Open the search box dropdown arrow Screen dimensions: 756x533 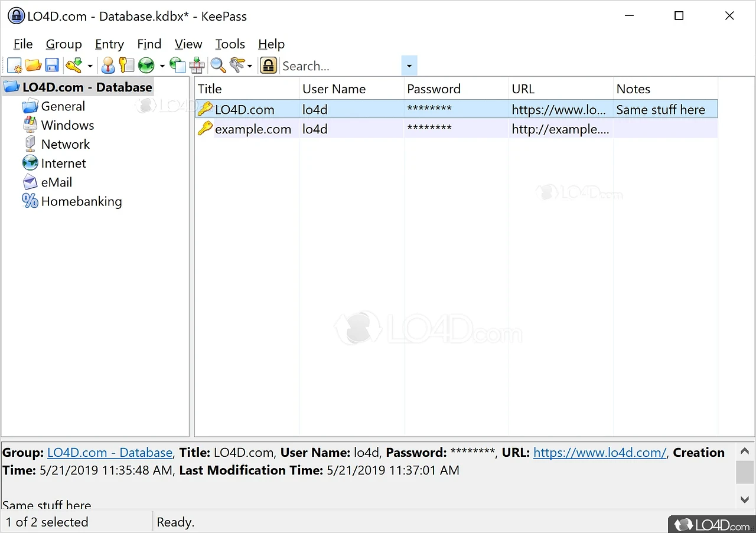(x=409, y=65)
